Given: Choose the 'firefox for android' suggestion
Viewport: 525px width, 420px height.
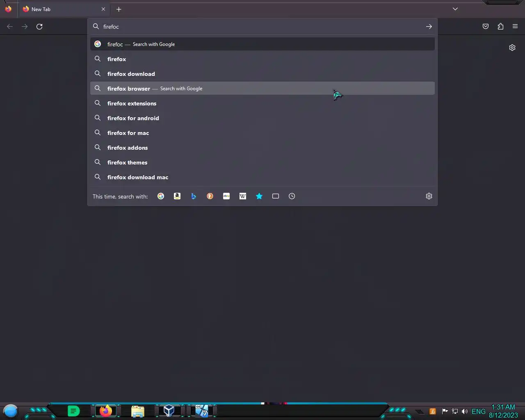Looking at the screenshot, I should (262, 118).
